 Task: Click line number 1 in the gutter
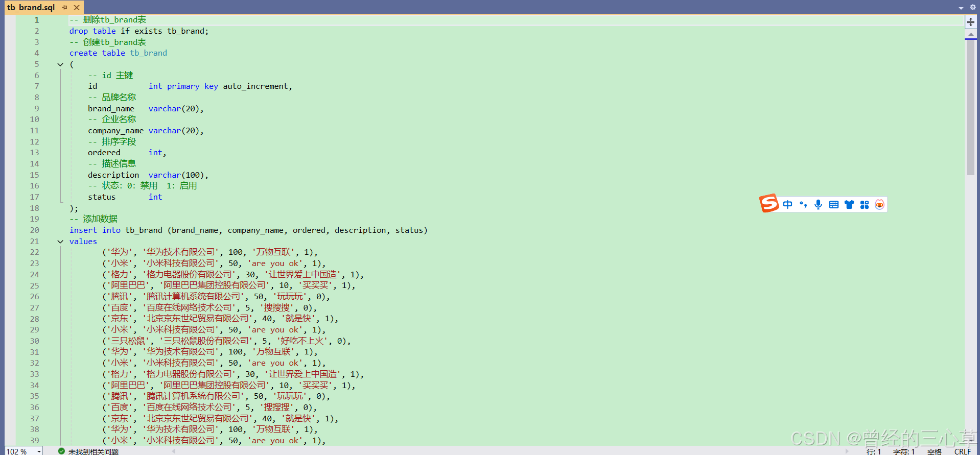click(x=36, y=20)
